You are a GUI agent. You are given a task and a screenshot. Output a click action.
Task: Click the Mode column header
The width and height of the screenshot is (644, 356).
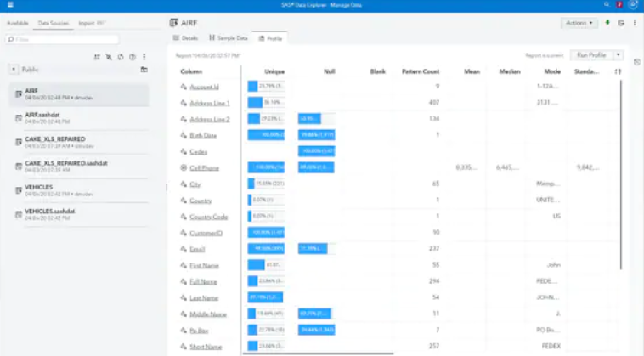(552, 71)
